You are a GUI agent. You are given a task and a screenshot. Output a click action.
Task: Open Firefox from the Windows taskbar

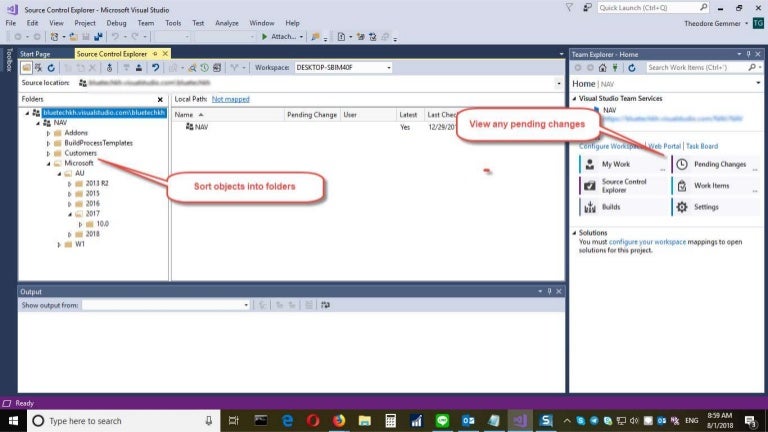tap(338, 421)
